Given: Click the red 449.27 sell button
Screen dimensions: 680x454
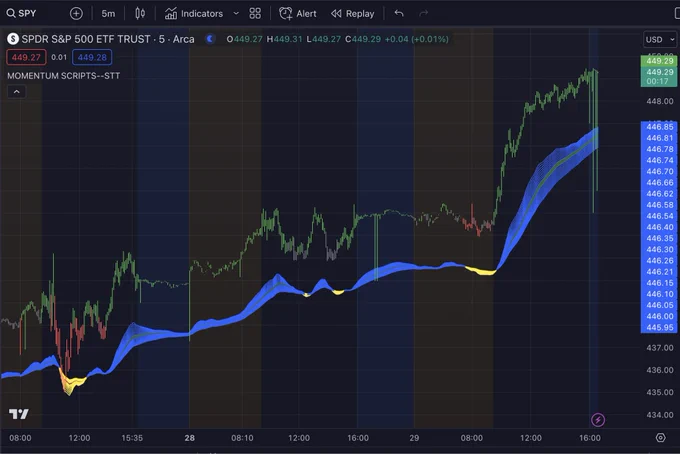Looking at the screenshot, I should pos(26,57).
